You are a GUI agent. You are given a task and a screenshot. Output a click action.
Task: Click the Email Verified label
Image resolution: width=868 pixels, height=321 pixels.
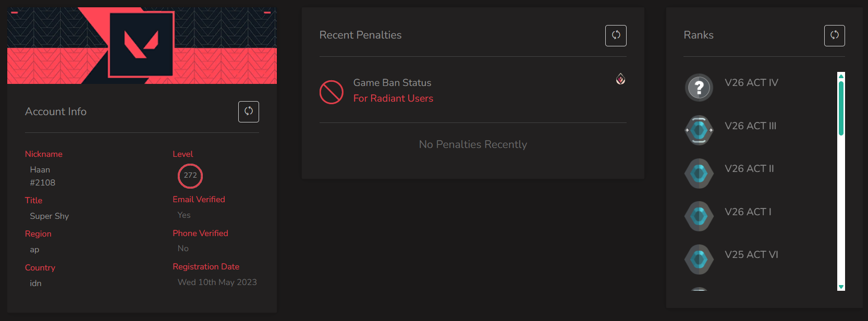[199, 200]
